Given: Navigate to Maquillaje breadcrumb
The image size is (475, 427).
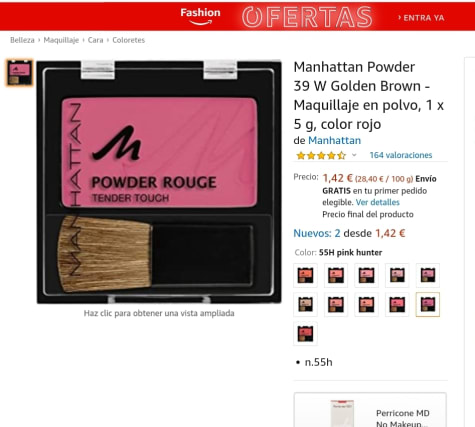Looking at the screenshot, I should click(61, 40).
